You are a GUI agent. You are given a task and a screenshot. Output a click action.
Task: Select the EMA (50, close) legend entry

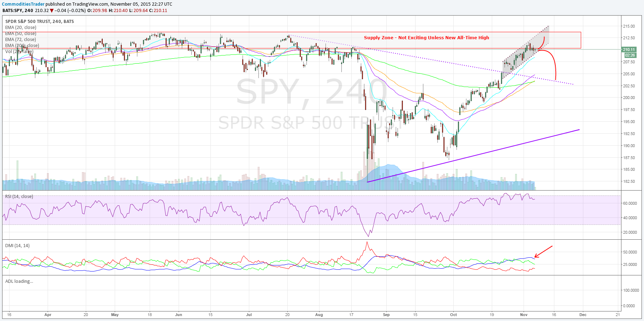pyautogui.click(x=21, y=34)
